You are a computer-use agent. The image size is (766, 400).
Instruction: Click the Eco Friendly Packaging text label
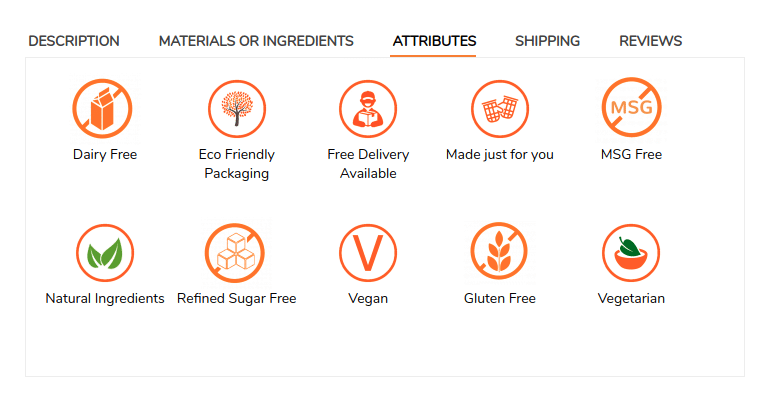236,164
